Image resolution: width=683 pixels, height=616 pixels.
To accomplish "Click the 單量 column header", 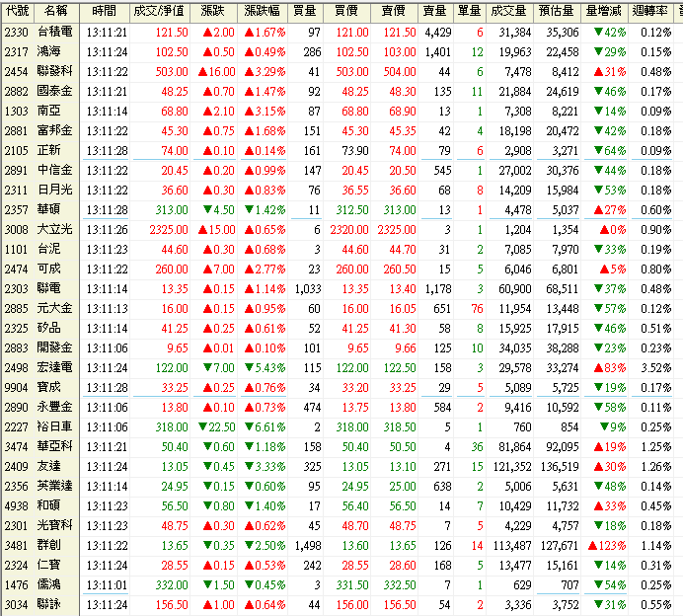I will pyautogui.click(x=469, y=11).
